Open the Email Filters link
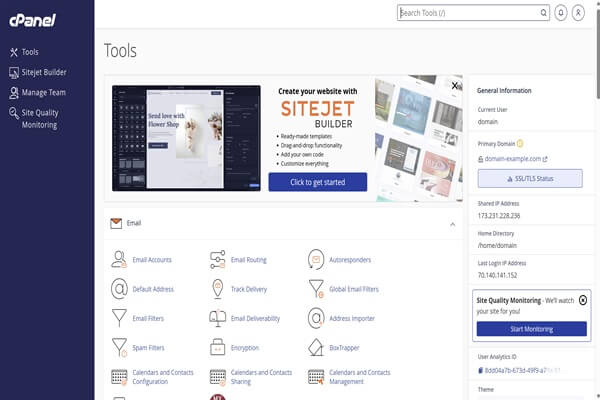 coord(148,318)
